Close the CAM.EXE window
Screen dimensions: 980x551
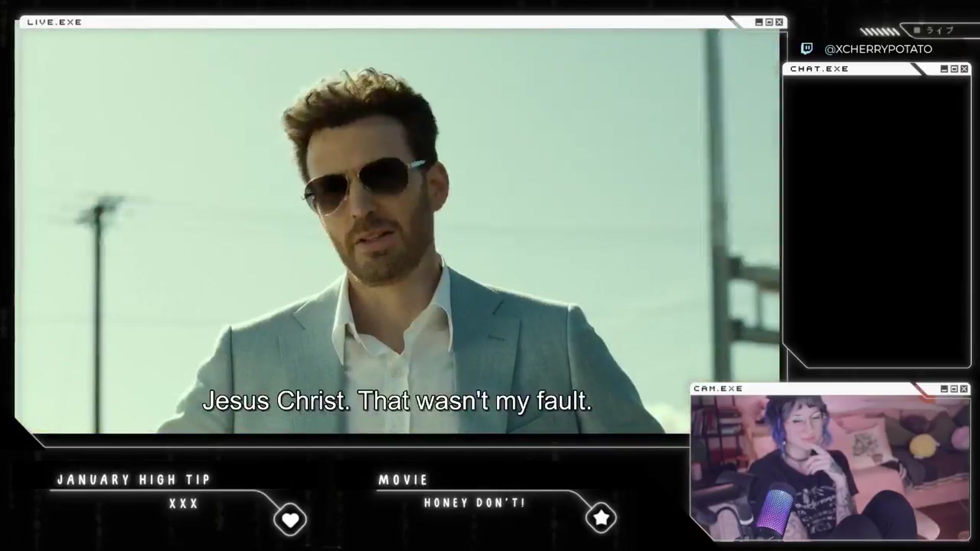(x=964, y=389)
